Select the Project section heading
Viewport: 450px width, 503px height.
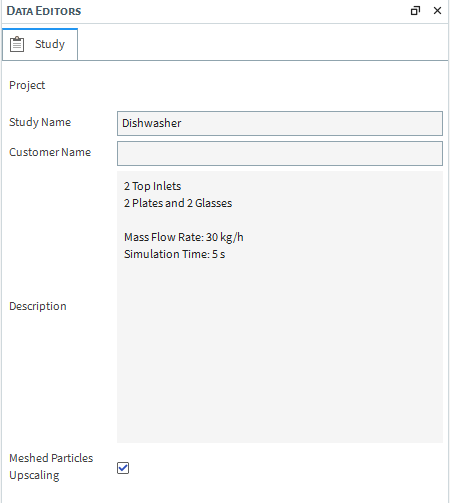click(27, 85)
